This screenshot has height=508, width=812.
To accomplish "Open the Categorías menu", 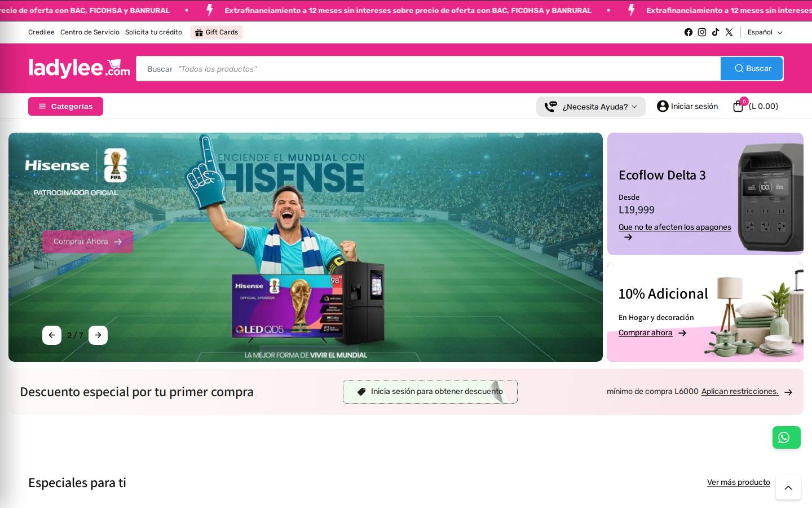I will (x=65, y=106).
